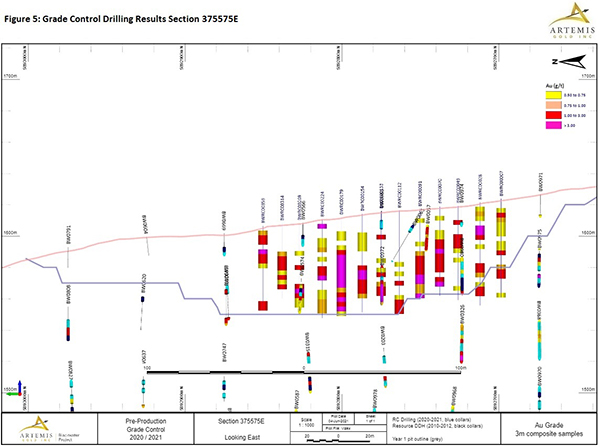Screen dimensions: 600x447
Task: Click the long magenta interval in BWRC00179 hole
Action: click(341, 272)
